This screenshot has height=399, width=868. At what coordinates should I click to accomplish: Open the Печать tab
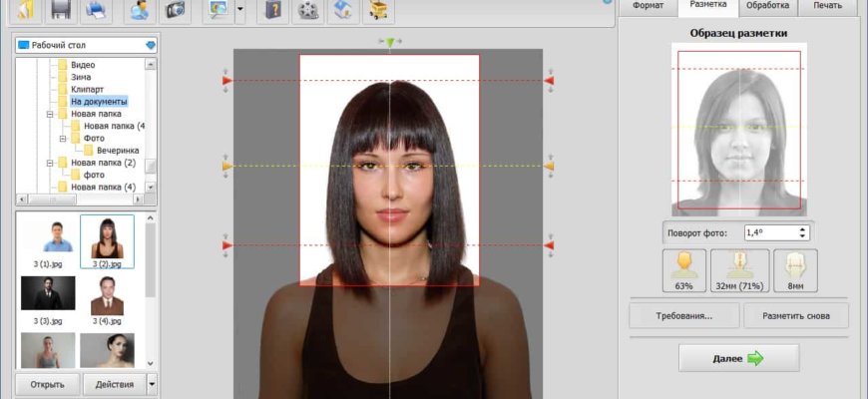coord(826,6)
